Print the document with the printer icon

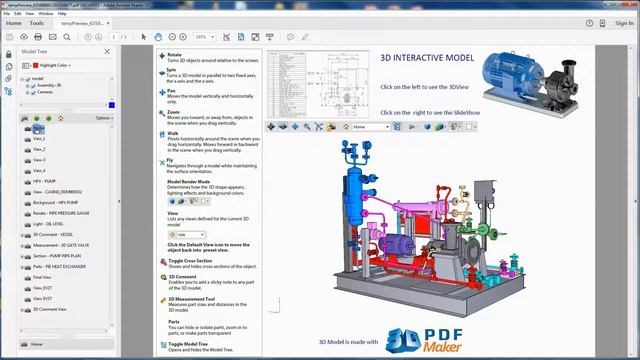pos(38,37)
